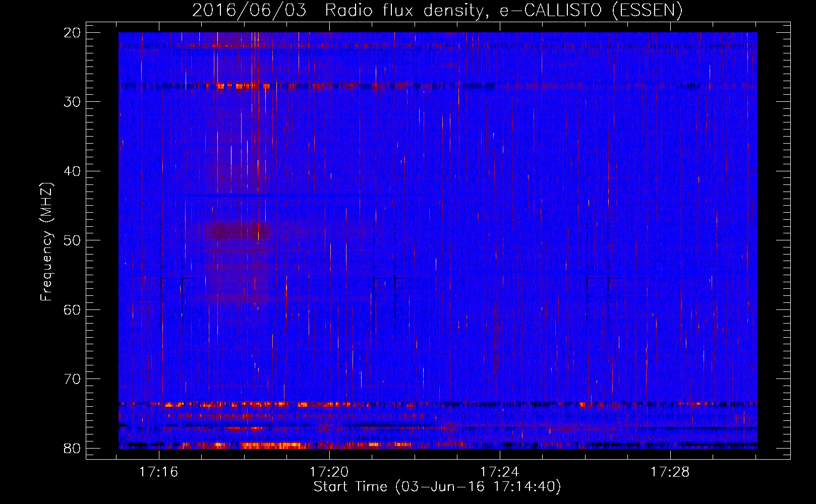Click the '70' frequency tick label
This screenshot has height=504, width=816.
(72, 379)
